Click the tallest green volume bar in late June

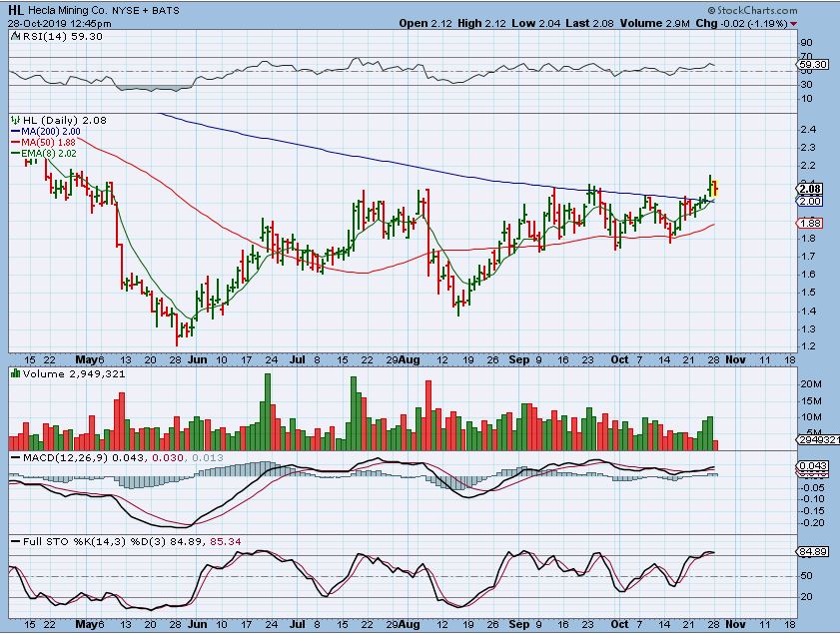click(268, 411)
